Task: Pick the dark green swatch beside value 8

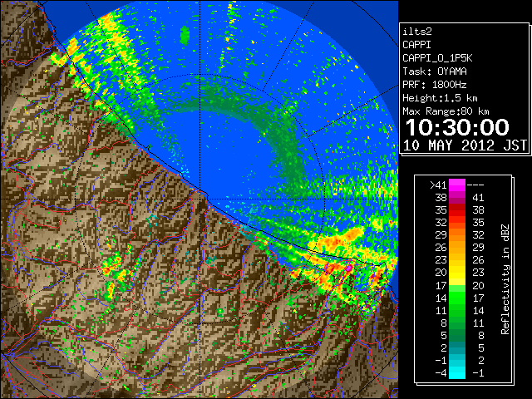Action: coord(456,323)
